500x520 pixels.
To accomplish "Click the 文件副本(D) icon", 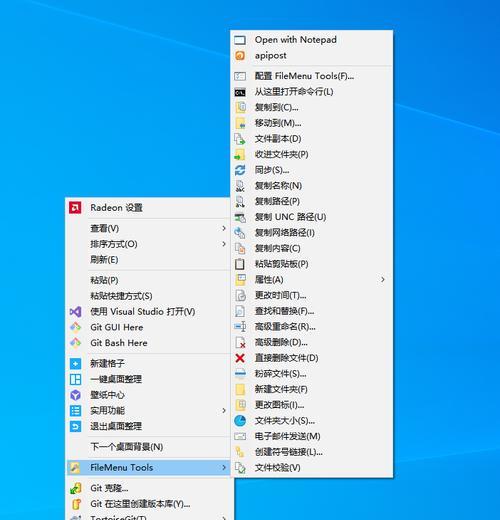I will tap(240, 139).
